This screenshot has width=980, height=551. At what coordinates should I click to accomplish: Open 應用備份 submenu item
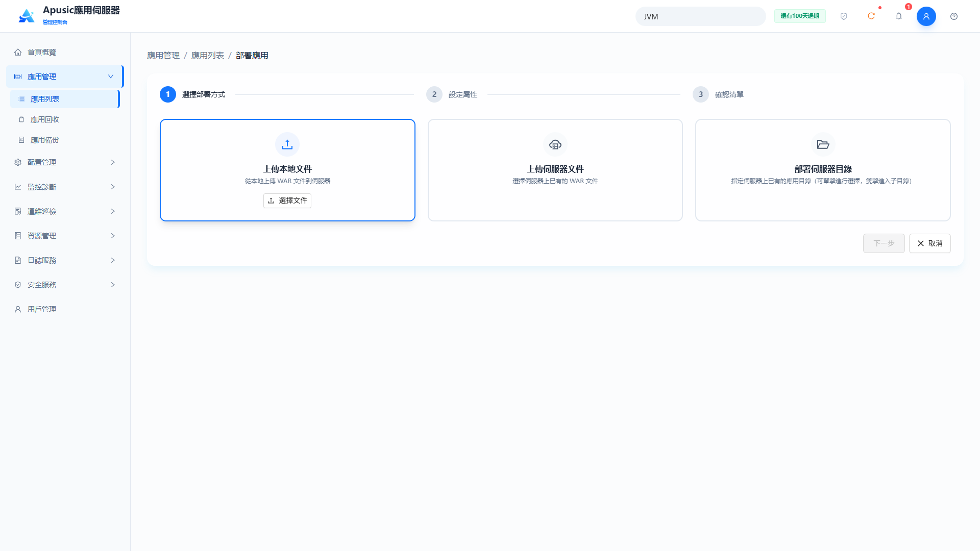click(65, 140)
